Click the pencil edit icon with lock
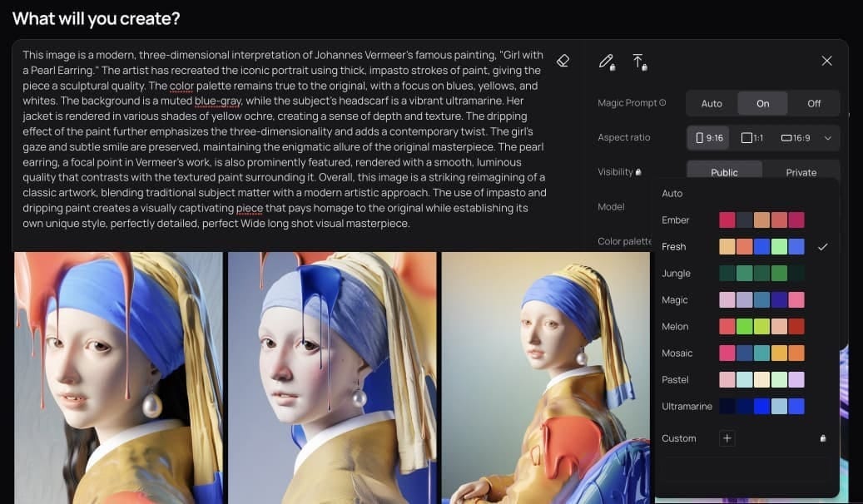Viewport: 863px width, 504px height. [x=607, y=62]
